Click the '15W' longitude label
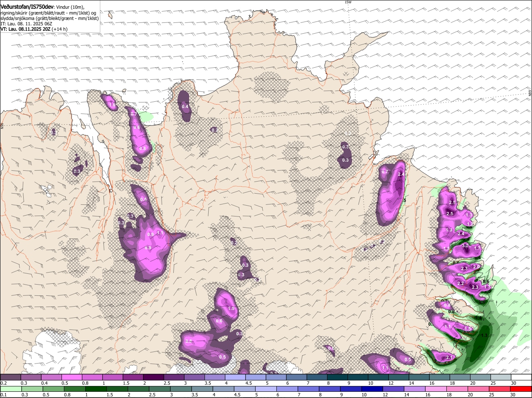The width and height of the screenshot is (532, 398). (348, 2)
